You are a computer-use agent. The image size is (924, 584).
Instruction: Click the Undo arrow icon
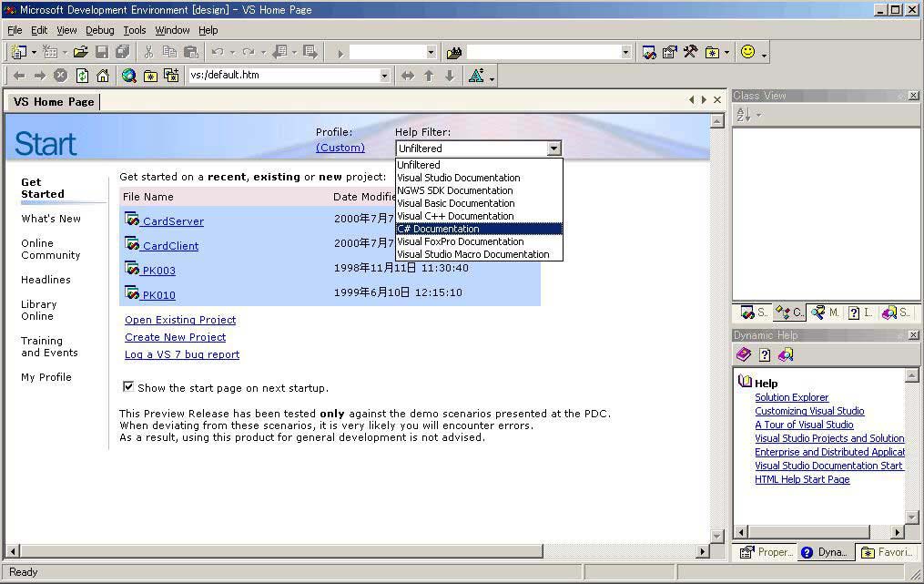coord(218,52)
